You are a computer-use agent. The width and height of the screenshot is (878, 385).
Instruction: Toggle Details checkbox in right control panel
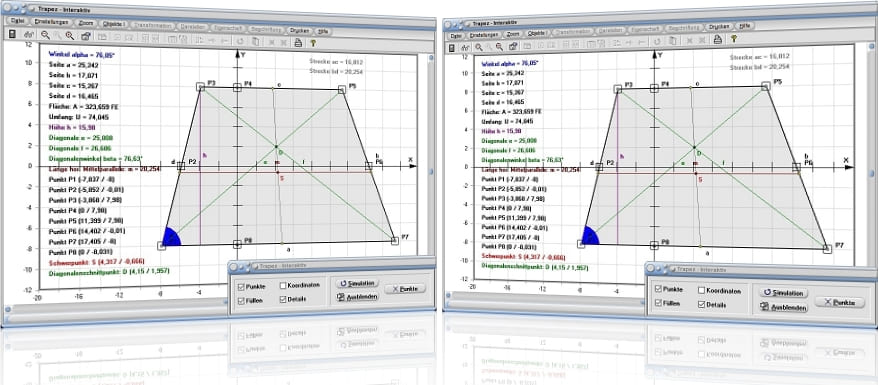point(702,304)
